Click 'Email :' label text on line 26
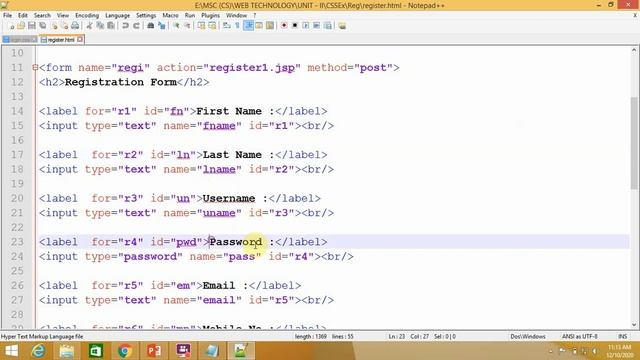640x360 pixels. pos(225,285)
